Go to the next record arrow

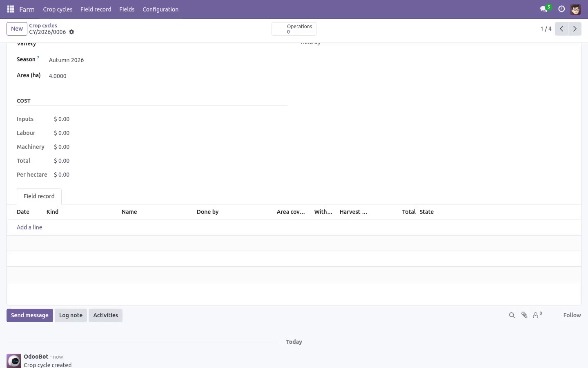click(575, 29)
